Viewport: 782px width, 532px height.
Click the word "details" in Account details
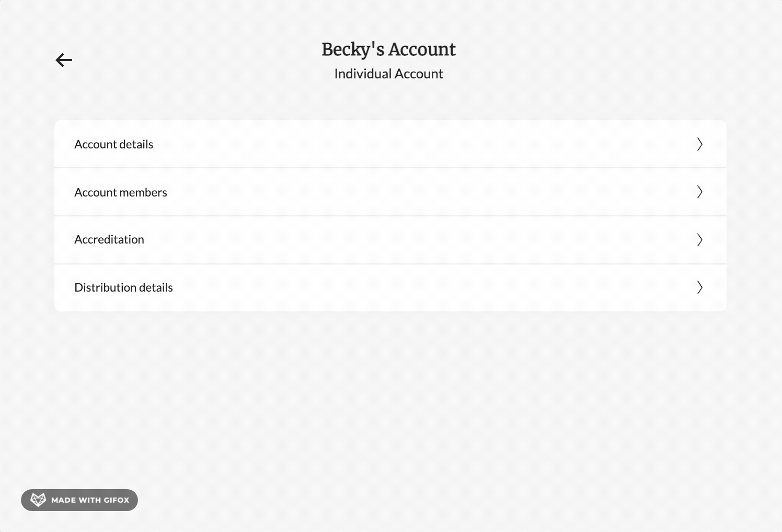coord(136,144)
